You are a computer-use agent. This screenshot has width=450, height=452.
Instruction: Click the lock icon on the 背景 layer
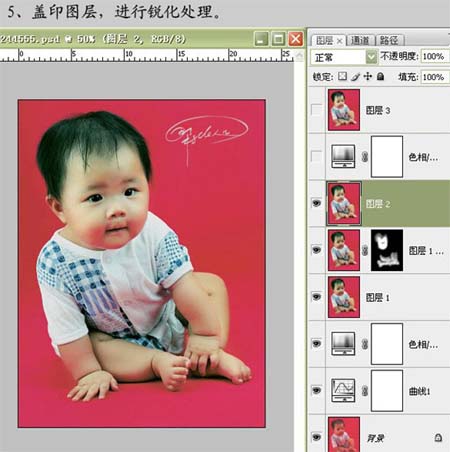pos(438,437)
